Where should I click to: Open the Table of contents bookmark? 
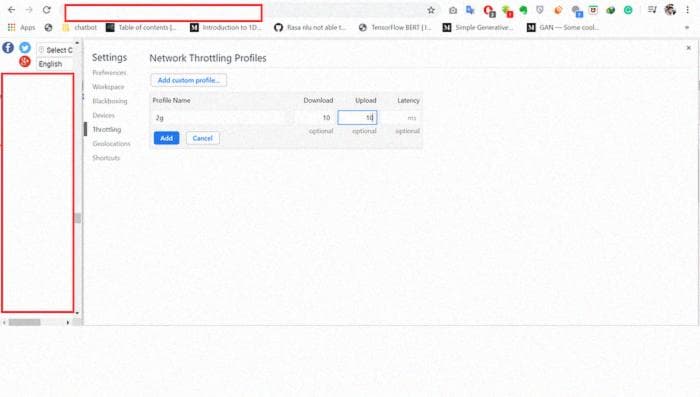point(141,28)
